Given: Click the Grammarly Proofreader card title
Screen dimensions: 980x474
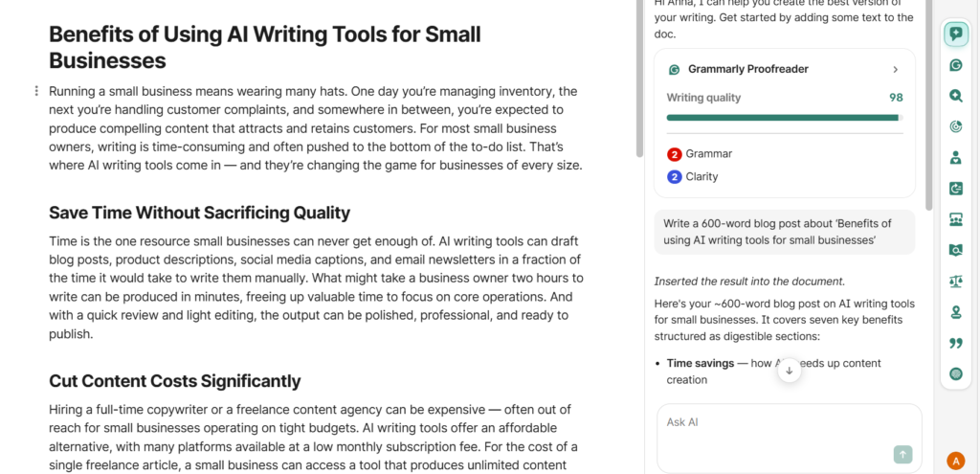Looking at the screenshot, I should pyautogui.click(x=747, y=69).
